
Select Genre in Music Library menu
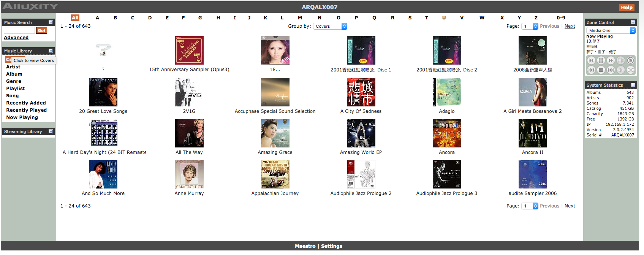coord(14,81)
